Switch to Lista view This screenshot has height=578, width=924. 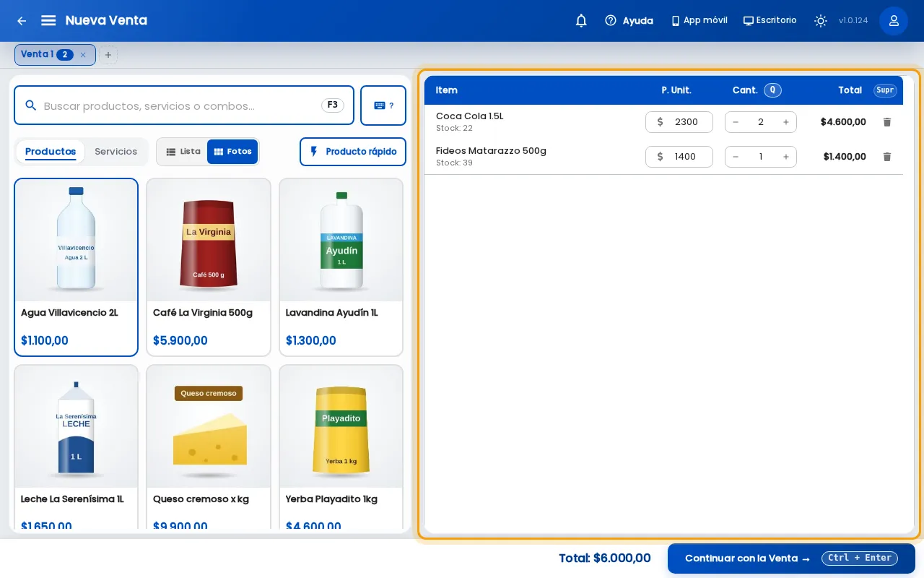tap(183, 152)
